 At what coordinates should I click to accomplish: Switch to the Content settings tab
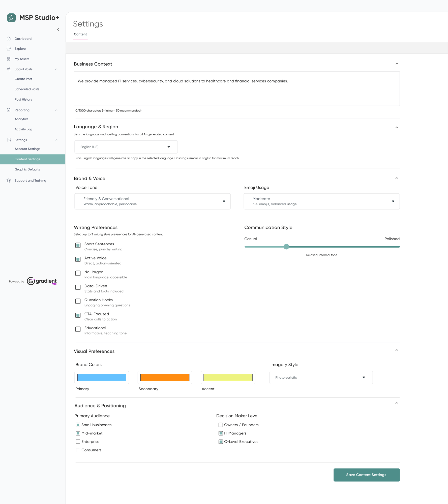point(80,34)
